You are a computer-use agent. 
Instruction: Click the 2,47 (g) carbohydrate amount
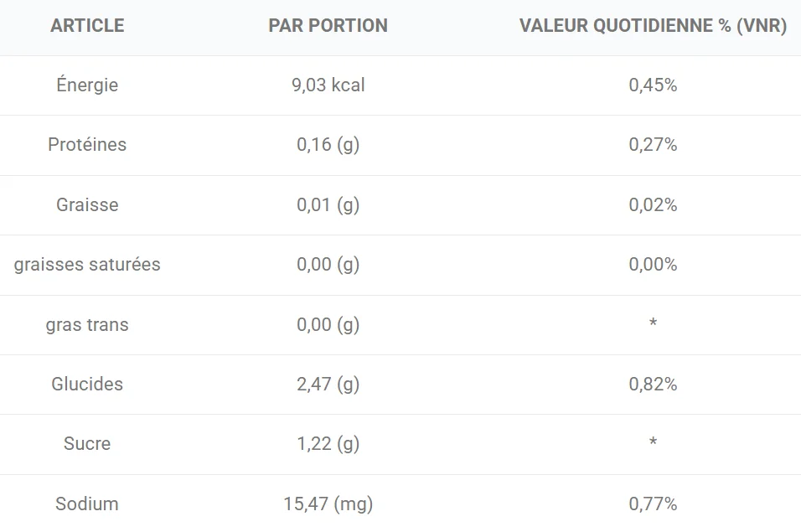[328, 385]
